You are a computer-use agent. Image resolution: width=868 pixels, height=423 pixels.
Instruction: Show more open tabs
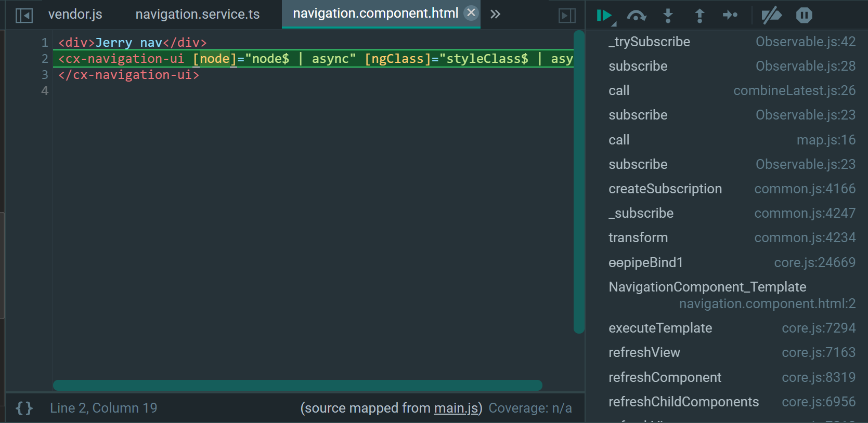coord(495,14)
